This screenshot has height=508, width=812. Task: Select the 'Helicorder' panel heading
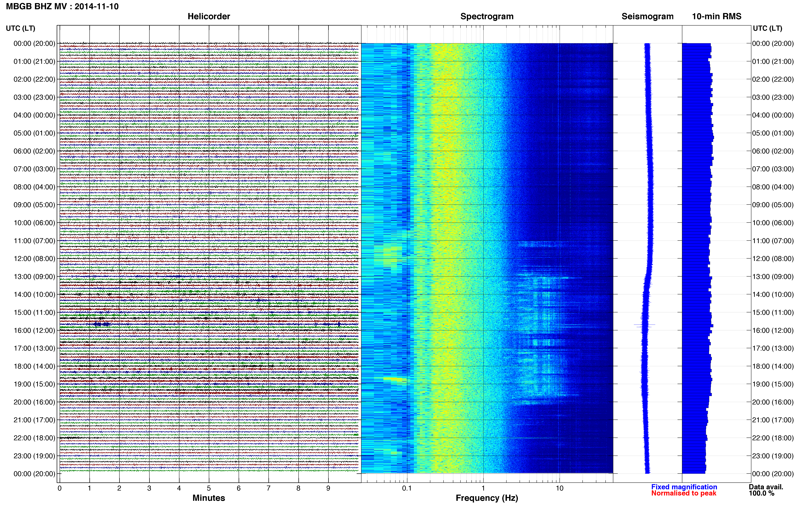pyautogui.click(x=209, y=16)
